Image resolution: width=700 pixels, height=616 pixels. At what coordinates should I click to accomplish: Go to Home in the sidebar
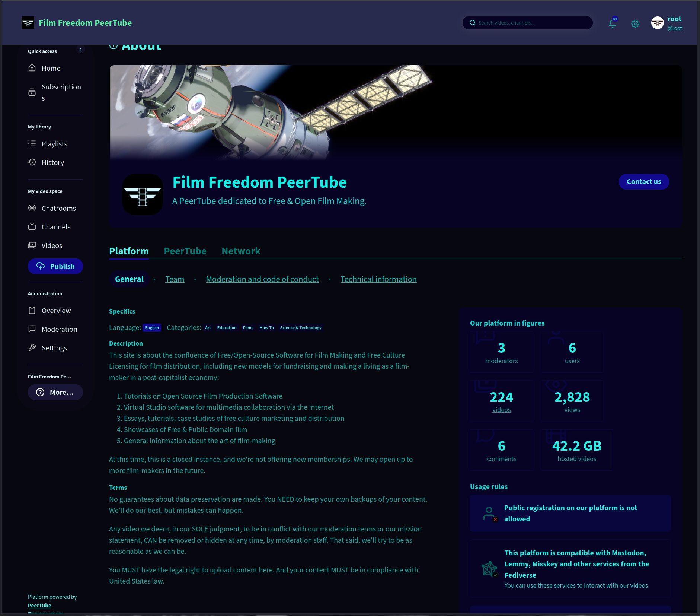coord(51,68)
